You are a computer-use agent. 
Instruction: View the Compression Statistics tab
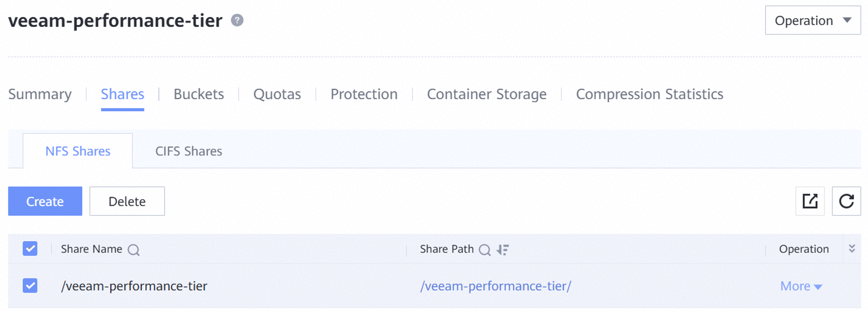(x=649, y=94)
